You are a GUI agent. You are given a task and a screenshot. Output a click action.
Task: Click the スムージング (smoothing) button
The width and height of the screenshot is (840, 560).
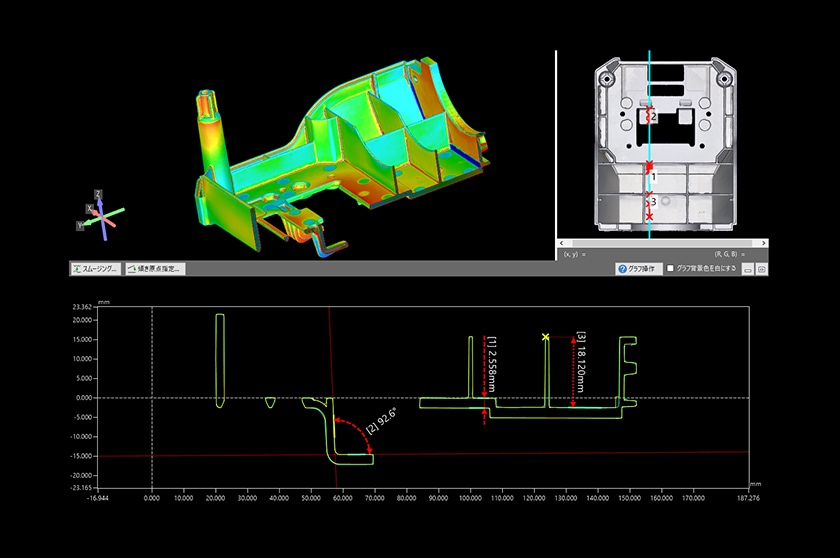95,269
